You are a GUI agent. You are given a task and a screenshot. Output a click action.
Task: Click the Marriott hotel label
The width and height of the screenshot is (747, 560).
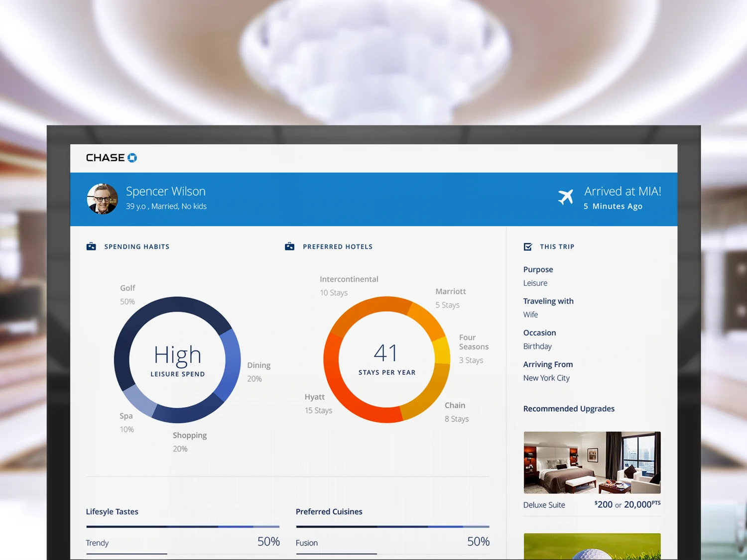click(x=451, y=291)
